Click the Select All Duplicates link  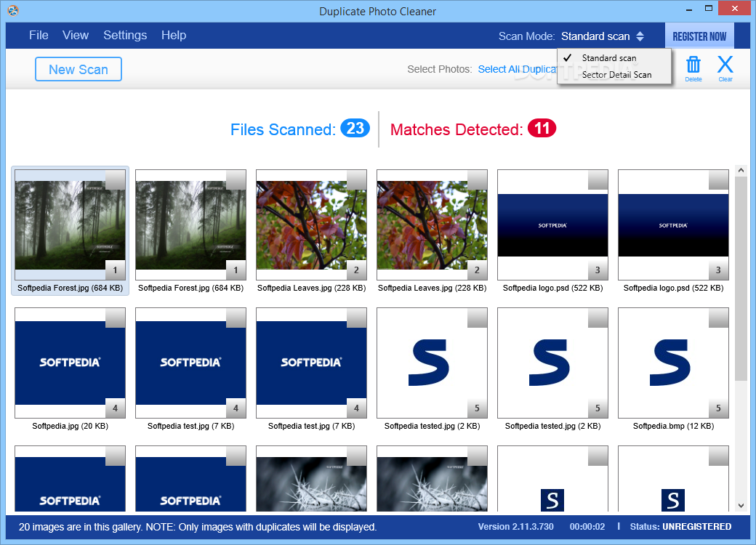pyautogui.click(x=518, y=69)
